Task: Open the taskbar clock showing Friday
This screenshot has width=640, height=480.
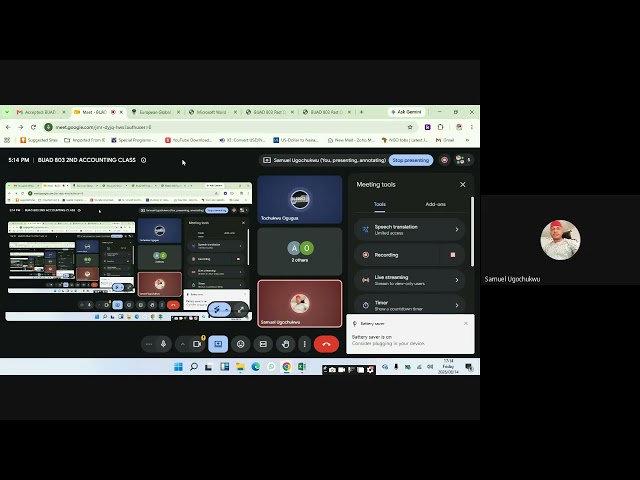Action: (448, 367)
